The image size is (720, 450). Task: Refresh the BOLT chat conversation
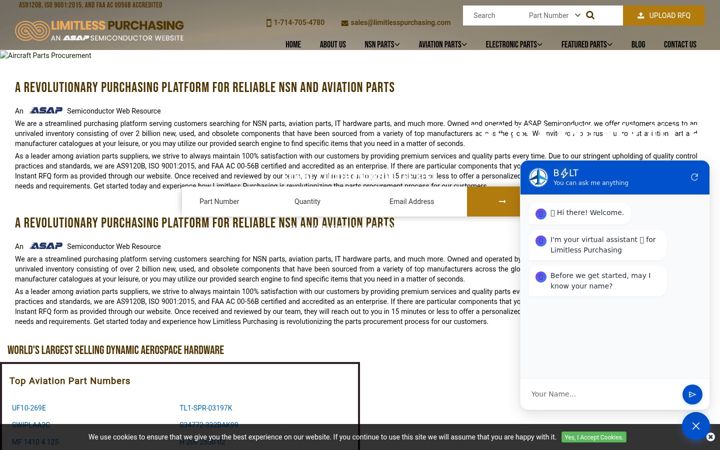694,177
